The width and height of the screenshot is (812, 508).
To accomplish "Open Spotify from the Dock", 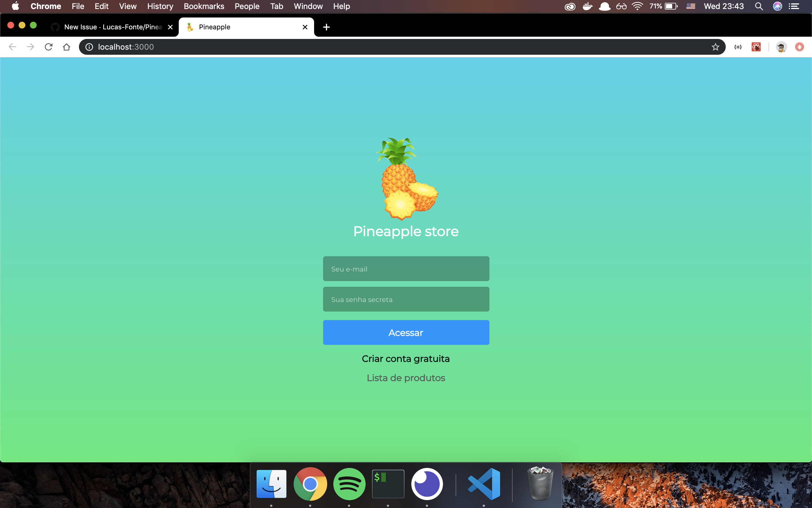I will (x=349, y=484).
